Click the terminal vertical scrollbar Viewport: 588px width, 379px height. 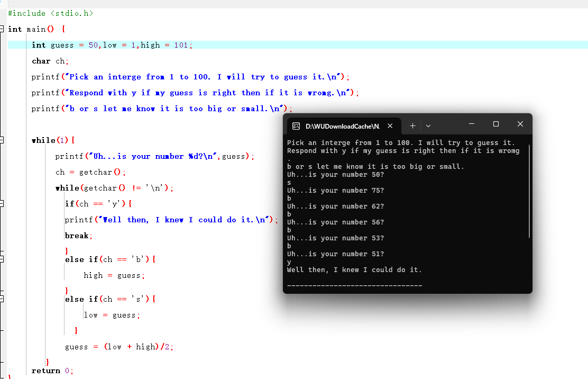tap(529, 192)
